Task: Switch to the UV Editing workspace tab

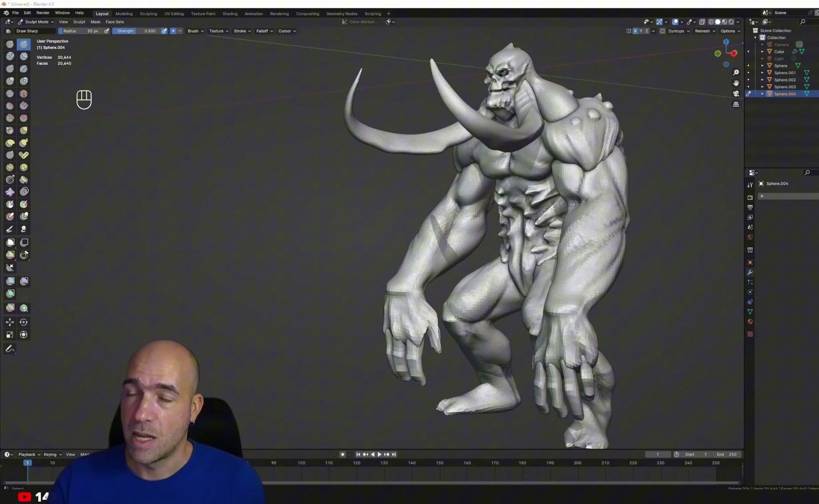Action: tap(174, 14)
